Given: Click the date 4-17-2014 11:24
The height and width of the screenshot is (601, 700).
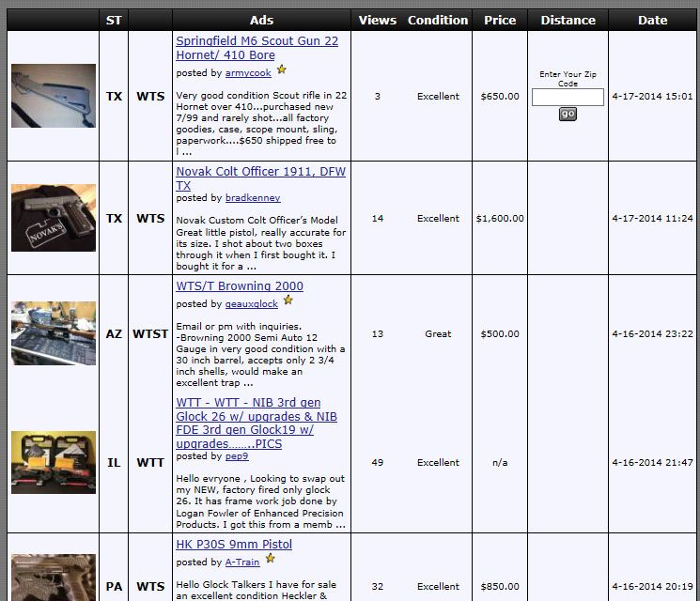Looking at the screenshot, I should (653, 219).
